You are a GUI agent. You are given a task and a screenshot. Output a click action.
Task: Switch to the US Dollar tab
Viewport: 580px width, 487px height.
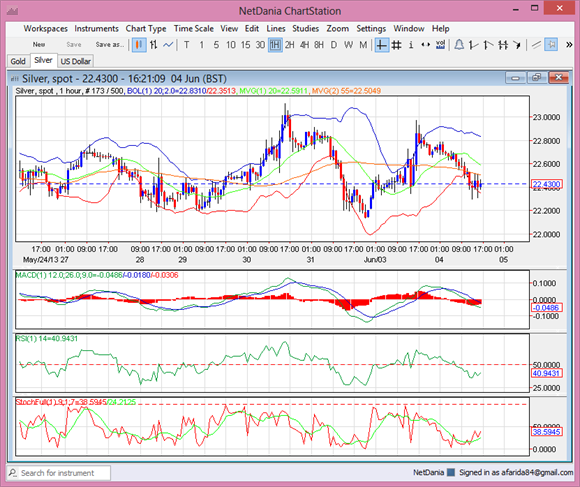[x=75, y=61]
